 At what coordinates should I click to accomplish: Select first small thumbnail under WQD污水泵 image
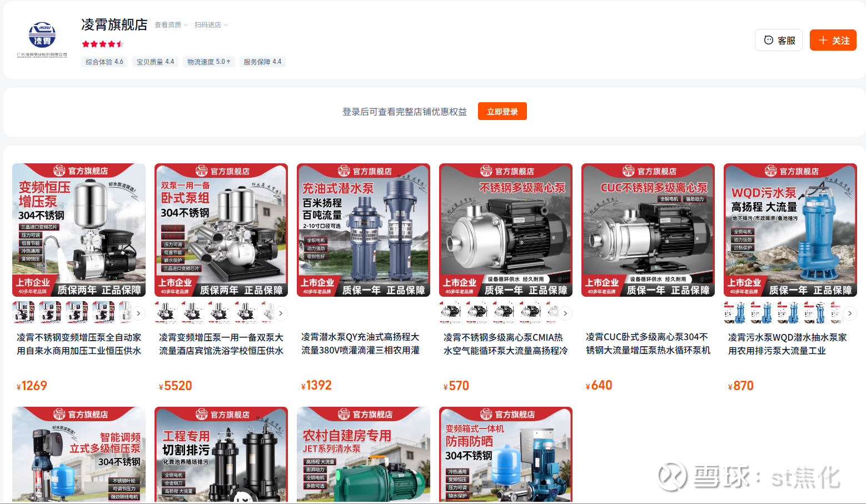pyautogui.click(x=735, y=312)
